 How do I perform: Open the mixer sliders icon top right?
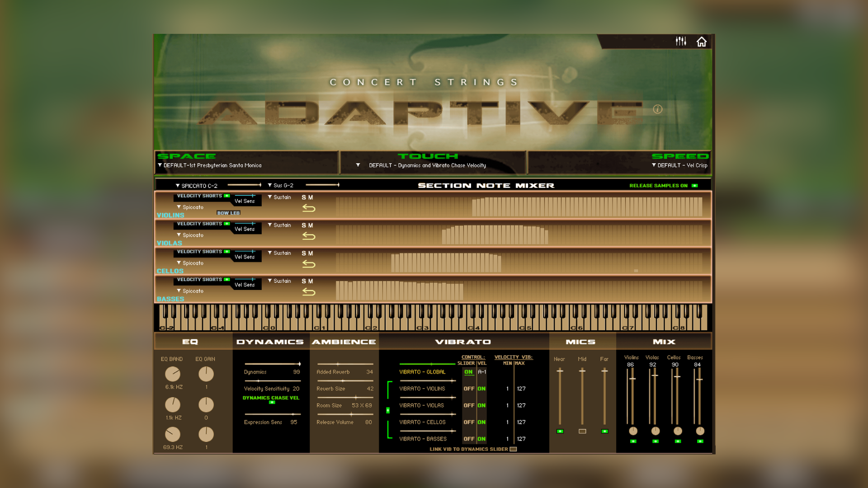pos(680,41)
